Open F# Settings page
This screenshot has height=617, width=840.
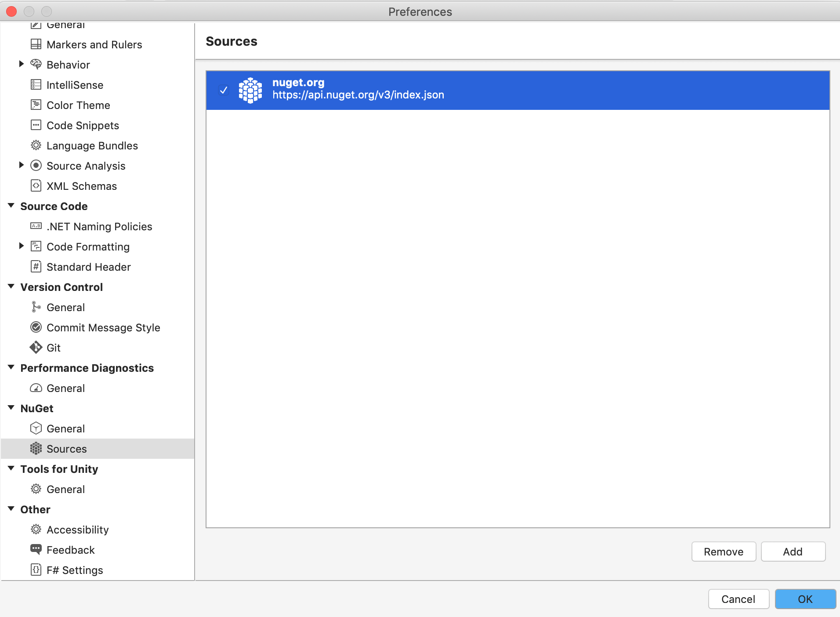[75, 570]
